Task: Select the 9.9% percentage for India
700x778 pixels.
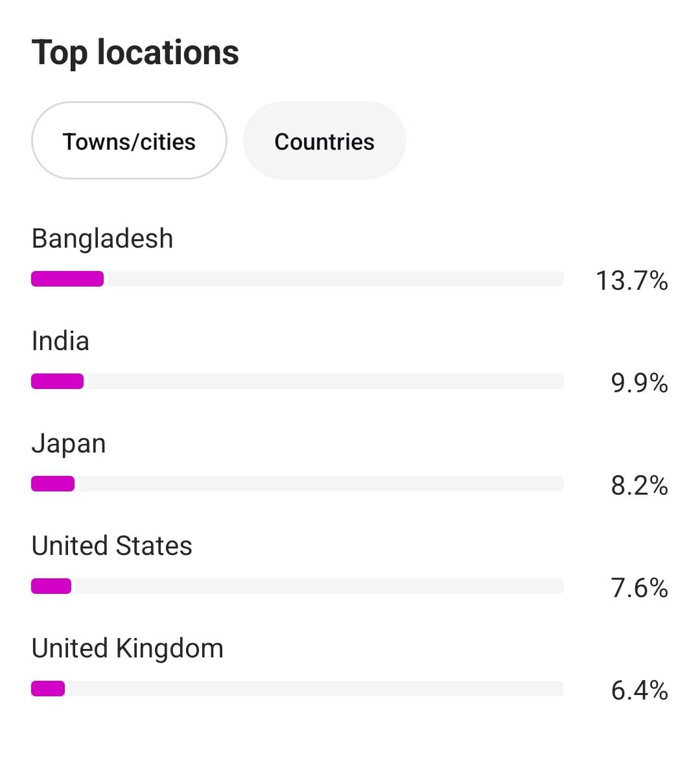Action: coord(639,383)
